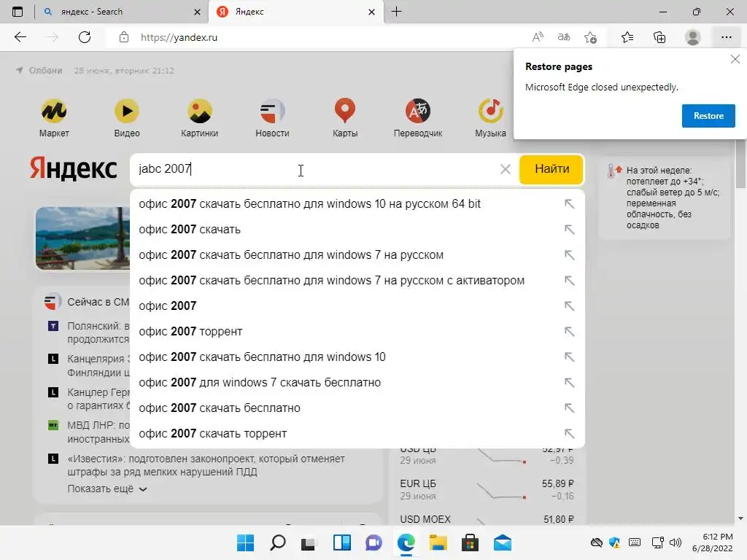Insert офис 2007 торрент via arrow icon

point(569,331)
